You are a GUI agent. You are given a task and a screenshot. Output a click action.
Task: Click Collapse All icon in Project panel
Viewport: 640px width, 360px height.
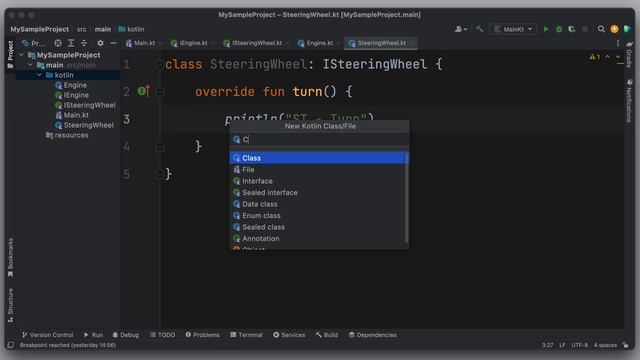point(84,43)
